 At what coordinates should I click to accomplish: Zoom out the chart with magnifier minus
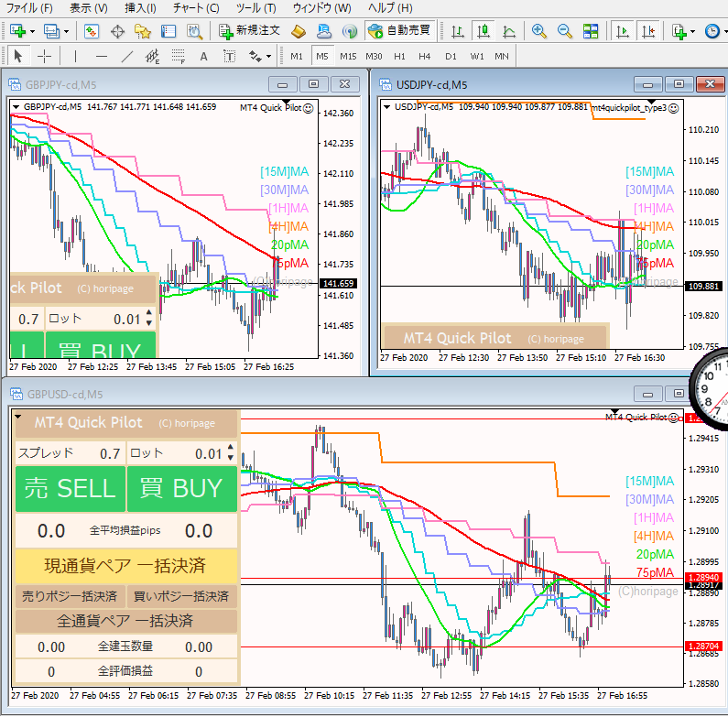coord(565,31)
